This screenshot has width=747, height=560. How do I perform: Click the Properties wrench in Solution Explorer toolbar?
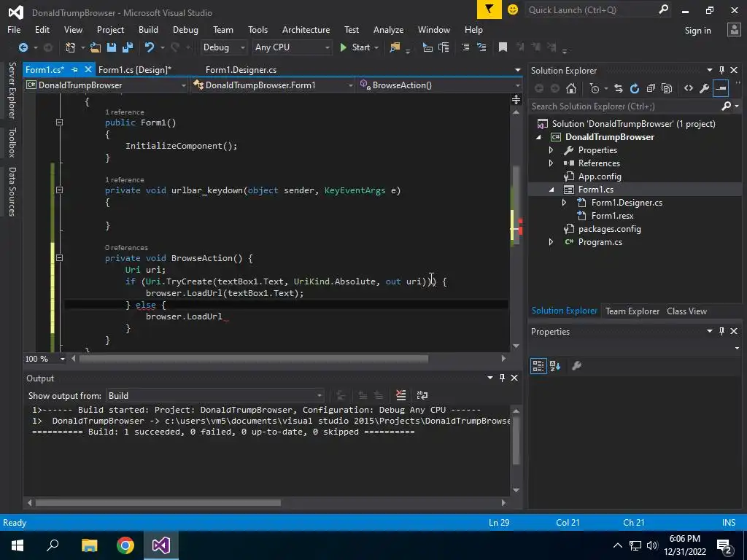pos(704,88)
